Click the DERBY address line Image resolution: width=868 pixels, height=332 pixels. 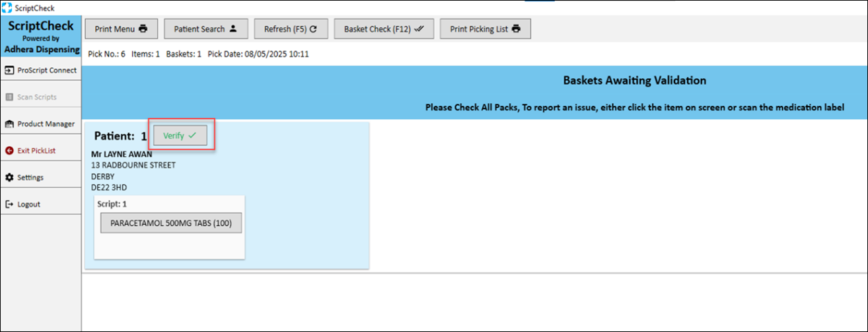pyautogui.click(x=102, y=177)
